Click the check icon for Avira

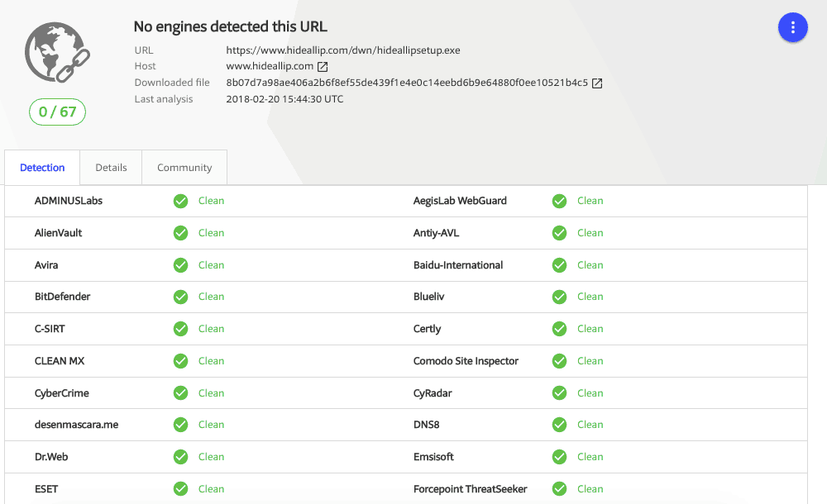[181, 265]
